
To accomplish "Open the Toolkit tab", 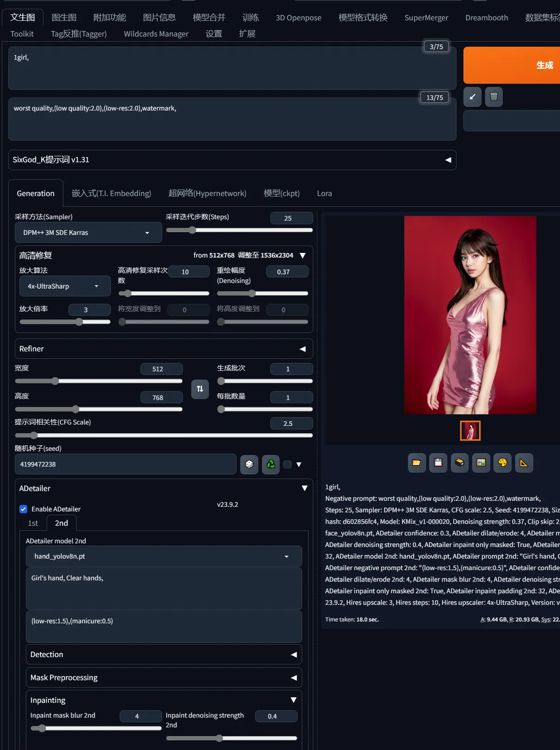I will [22, 34].
